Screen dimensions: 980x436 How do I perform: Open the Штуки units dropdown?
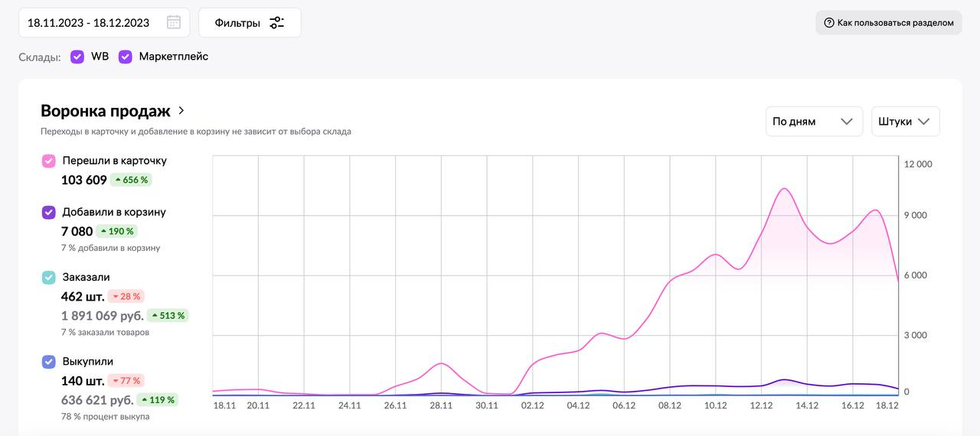point(905,122)
